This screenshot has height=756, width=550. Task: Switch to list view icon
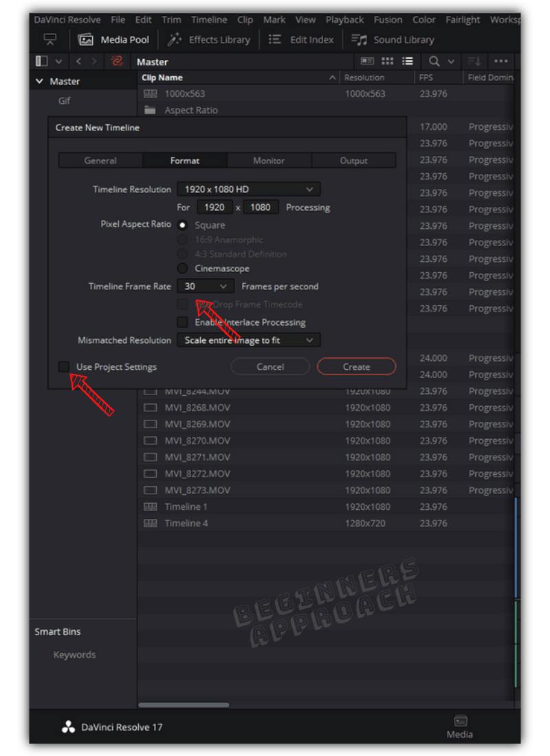(408, 60)
